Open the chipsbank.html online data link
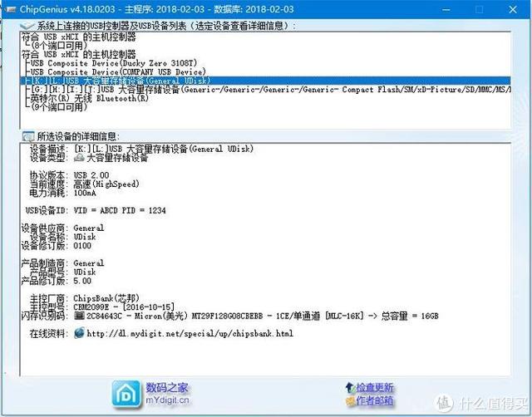Image resolution: width=532 pixels, height=417 pixels. click(190, 333)
